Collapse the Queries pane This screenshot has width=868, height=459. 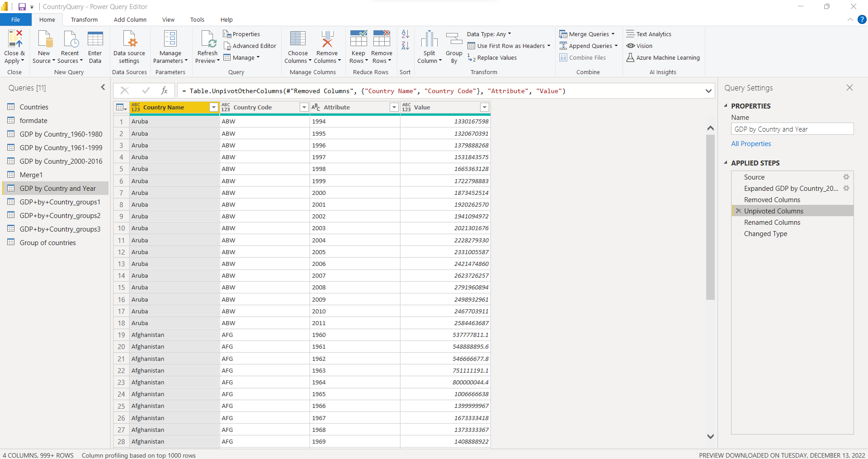click(x=103, y=87)
